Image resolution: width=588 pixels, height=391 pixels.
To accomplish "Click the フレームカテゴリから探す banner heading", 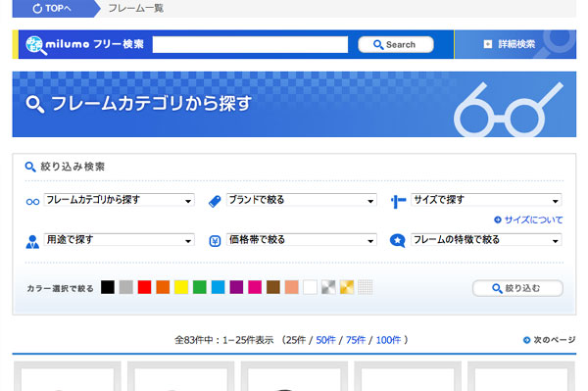I will point(151,104).
